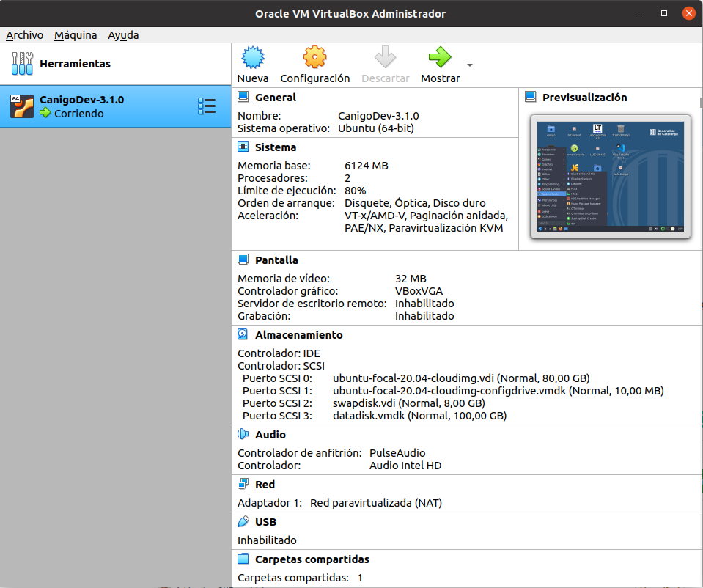Click the Controlador: IDE line
703x588 pixels.
279,353
